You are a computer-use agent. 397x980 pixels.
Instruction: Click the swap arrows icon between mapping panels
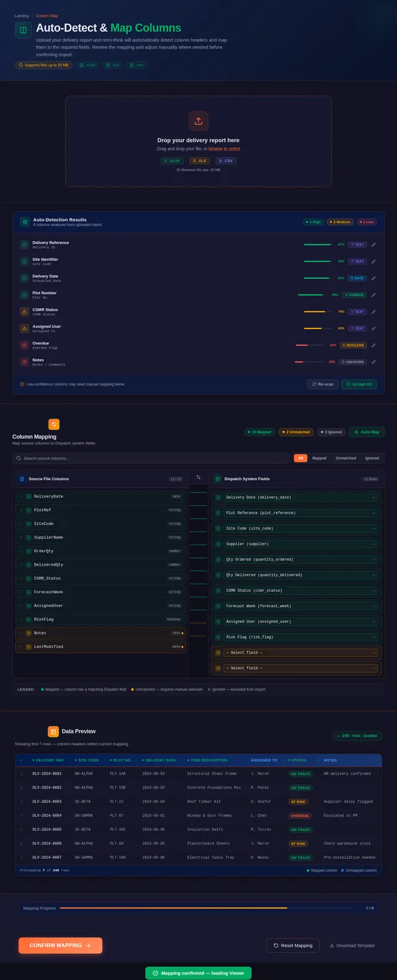click(x=198, y=478)
